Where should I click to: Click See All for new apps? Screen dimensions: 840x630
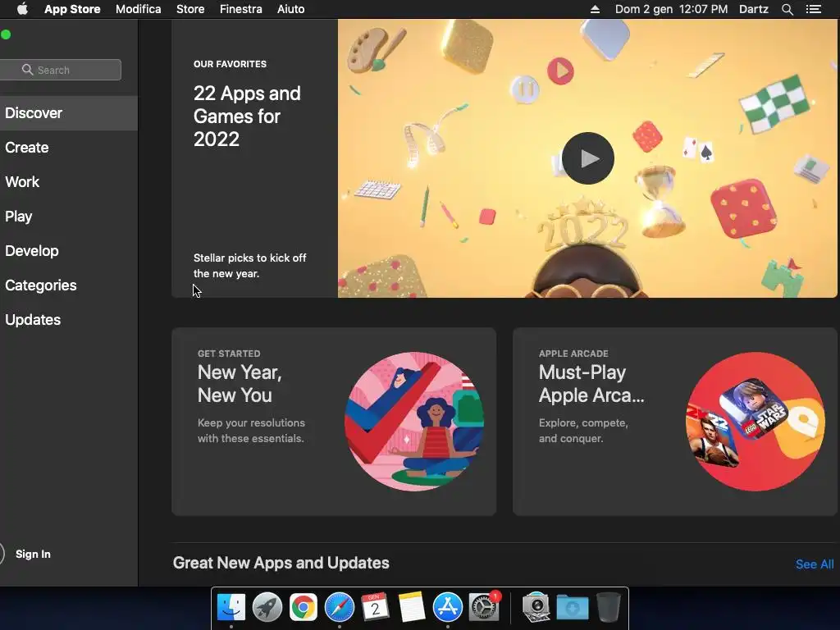click(x=815, y=564)
